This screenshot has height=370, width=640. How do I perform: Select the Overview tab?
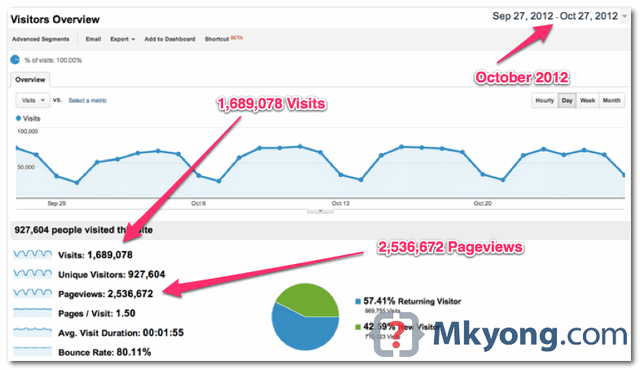pos(30,80)
